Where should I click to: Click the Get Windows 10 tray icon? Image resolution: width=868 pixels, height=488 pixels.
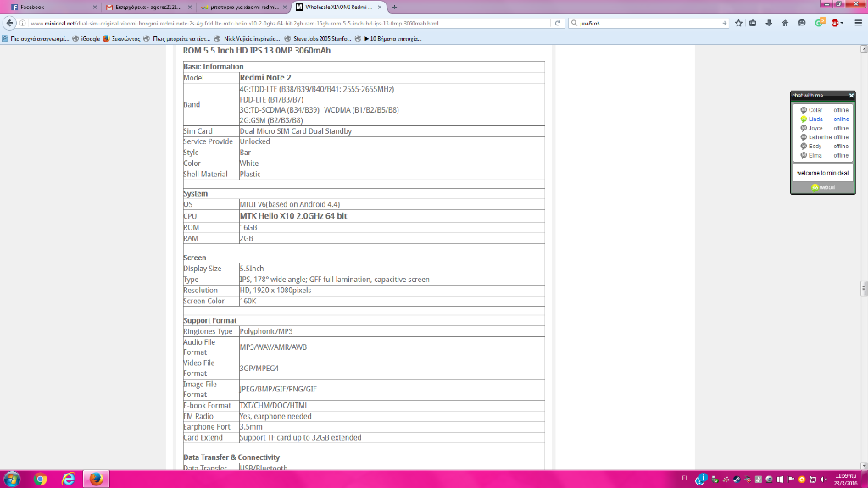click(781, 480)
